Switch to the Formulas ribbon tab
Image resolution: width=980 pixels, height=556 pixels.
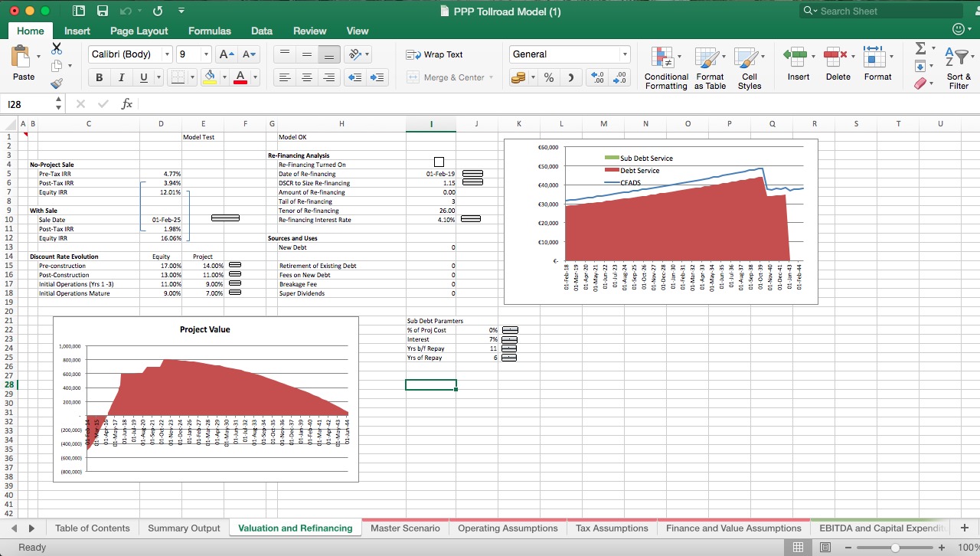(209, 31)
